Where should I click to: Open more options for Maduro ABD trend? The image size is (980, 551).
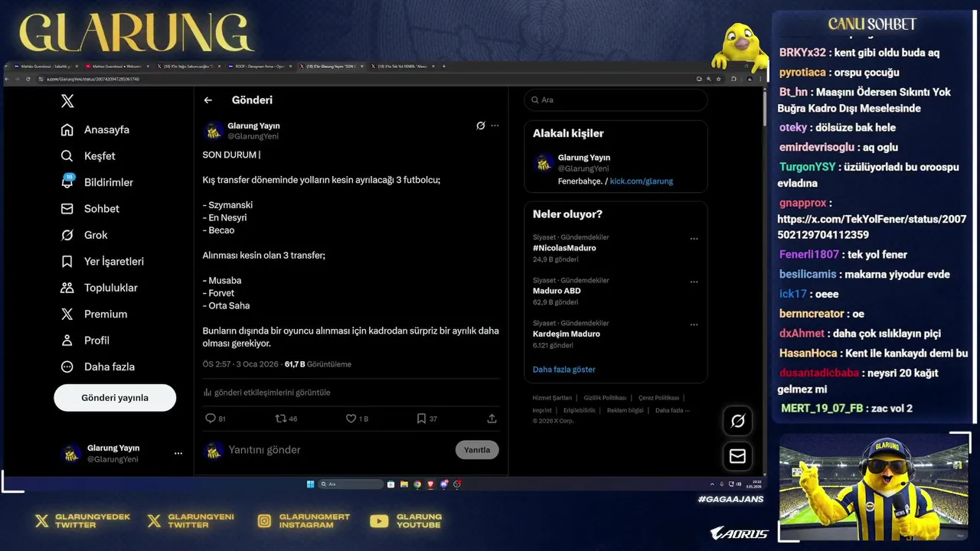694,282
